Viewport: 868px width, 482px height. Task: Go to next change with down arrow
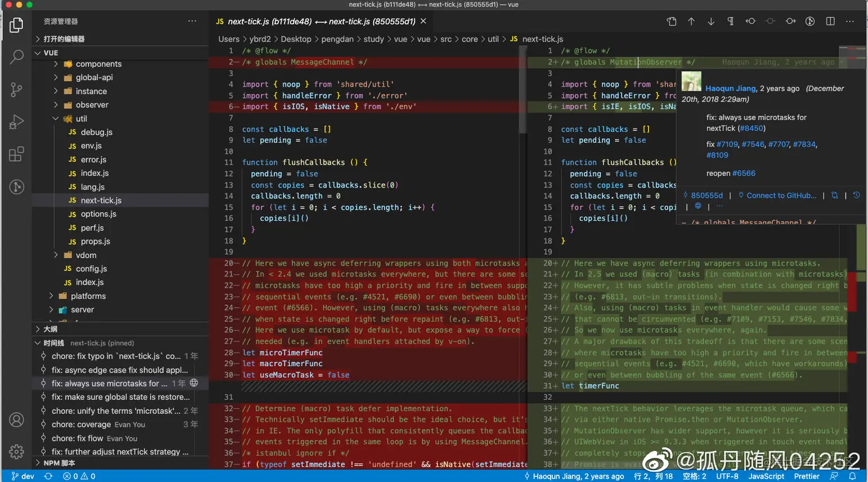coord(711,21)
